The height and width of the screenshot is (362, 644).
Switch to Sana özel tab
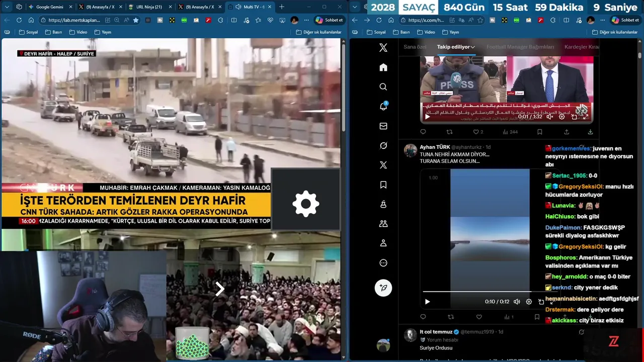(x=415, y=47)
